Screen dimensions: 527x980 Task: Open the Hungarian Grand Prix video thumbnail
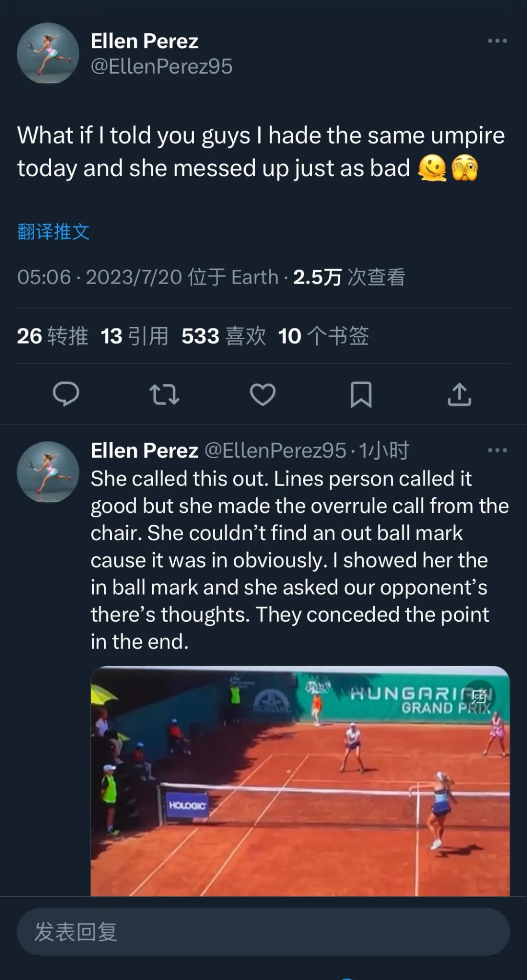tap(300, 781)
